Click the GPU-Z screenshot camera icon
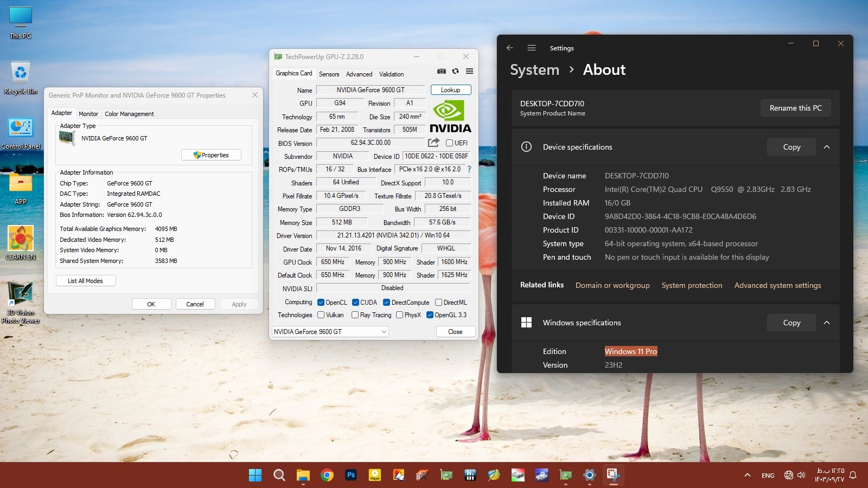 [x=442, y=71]
